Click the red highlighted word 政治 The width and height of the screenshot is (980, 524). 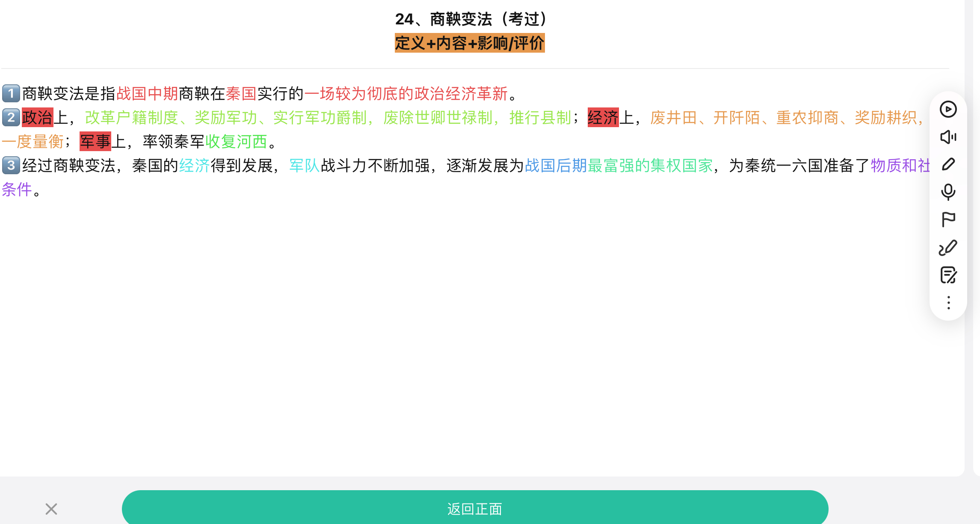tap(38, 117)
